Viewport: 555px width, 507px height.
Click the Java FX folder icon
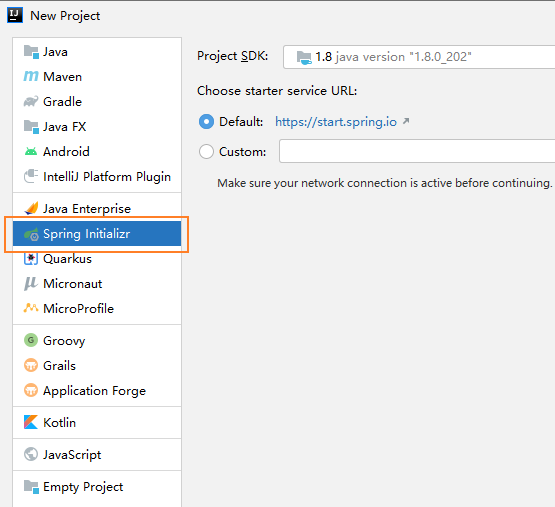click(31, 127)
